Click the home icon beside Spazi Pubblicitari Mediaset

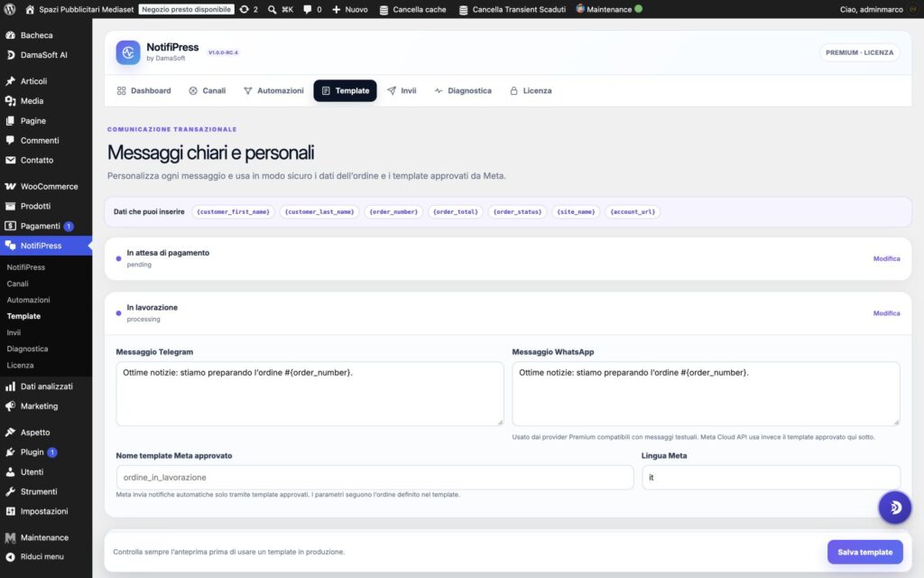point(30,9)
